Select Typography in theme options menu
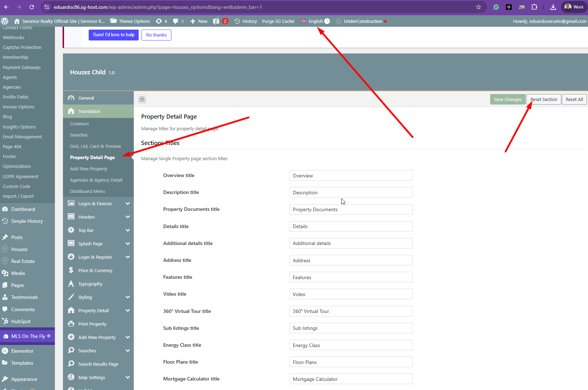588x390 pixels. (x=90, y=284)
